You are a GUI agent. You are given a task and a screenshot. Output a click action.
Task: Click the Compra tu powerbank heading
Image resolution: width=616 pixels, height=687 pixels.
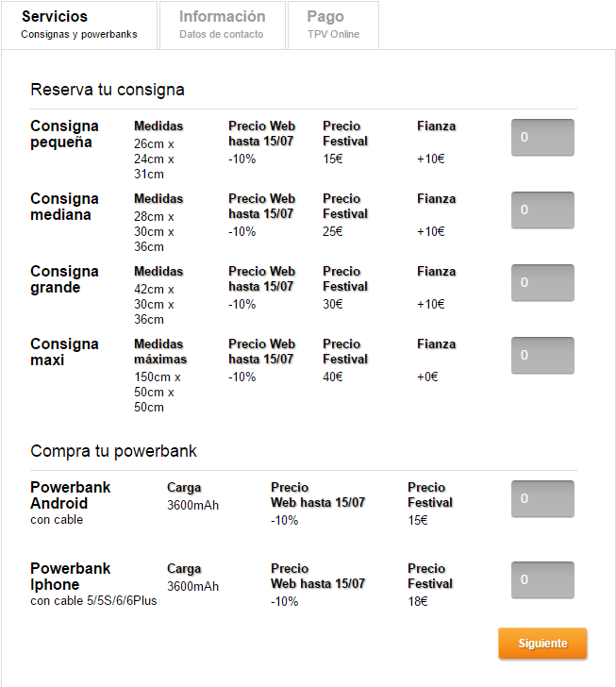pyautogui.click(x=113, y=451)
